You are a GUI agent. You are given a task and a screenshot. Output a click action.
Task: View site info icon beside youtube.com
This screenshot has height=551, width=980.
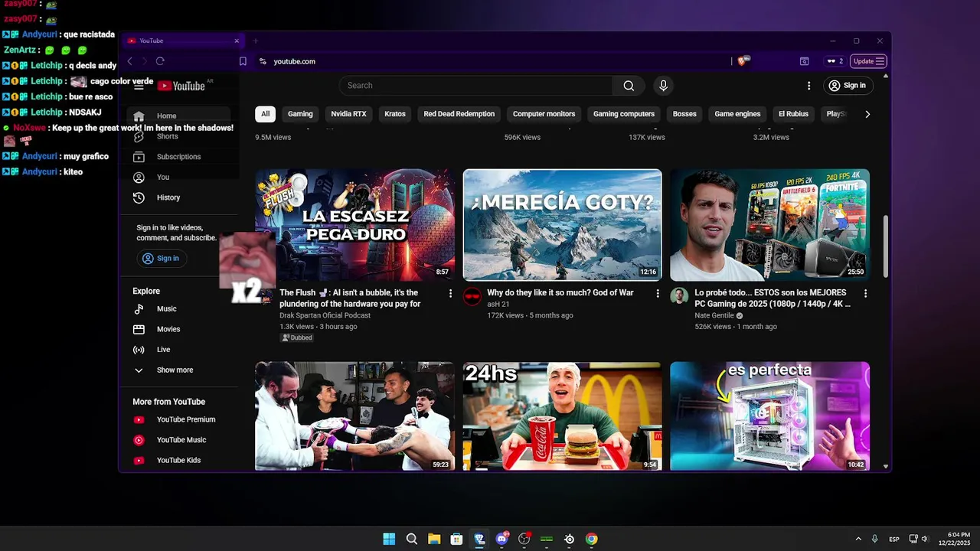point(263,61)
